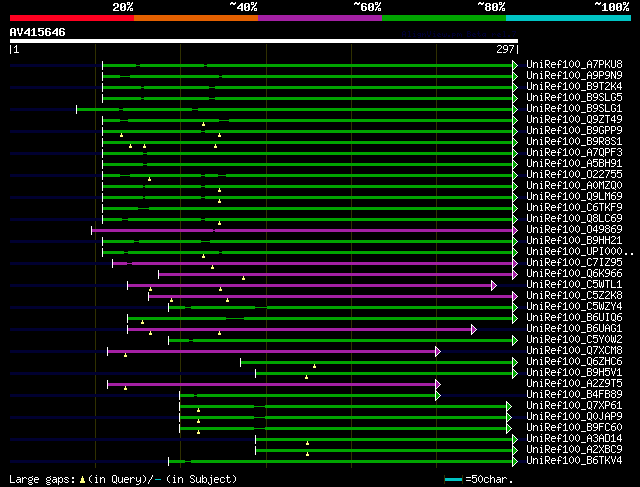Open the UniRef100_B9GPP9 hit link
The height and width of the screenshot is (487, 640).
(x=574, y=131)
